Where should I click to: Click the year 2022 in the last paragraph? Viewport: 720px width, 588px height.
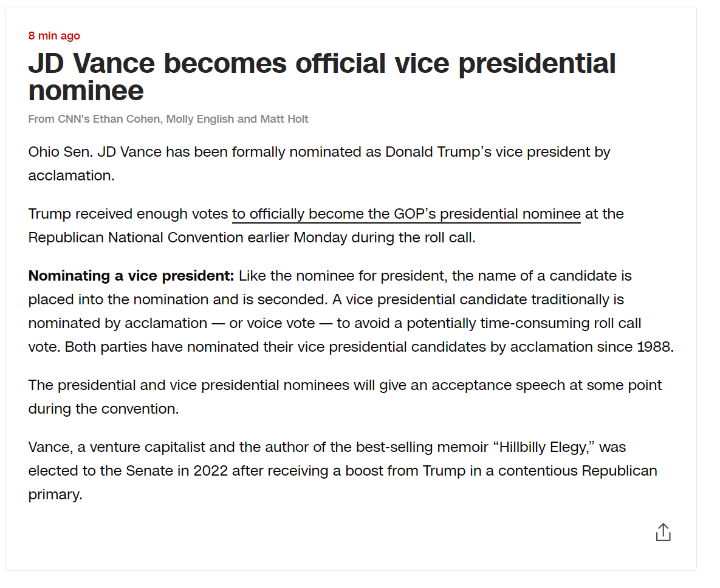[x=210, y=471]
